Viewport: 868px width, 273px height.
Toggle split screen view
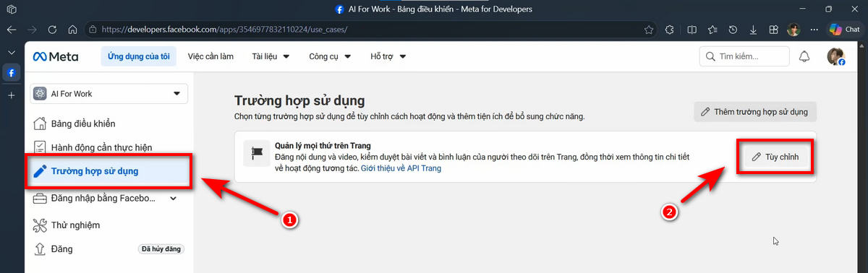[692, 30]
